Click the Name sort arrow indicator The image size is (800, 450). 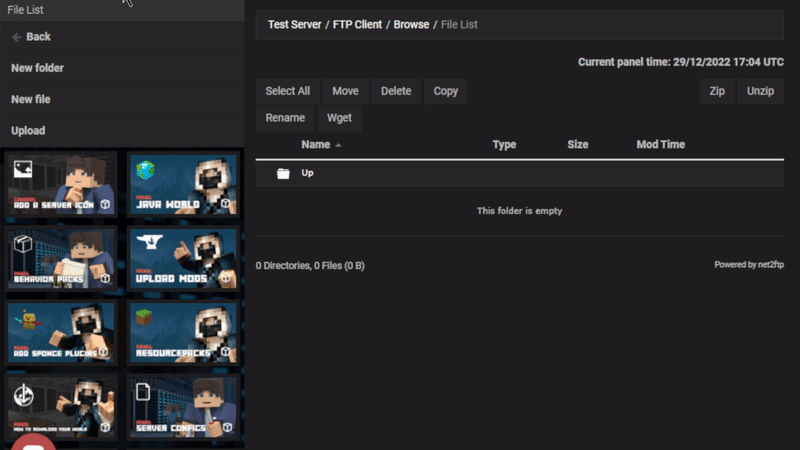(x=338, y=145)
